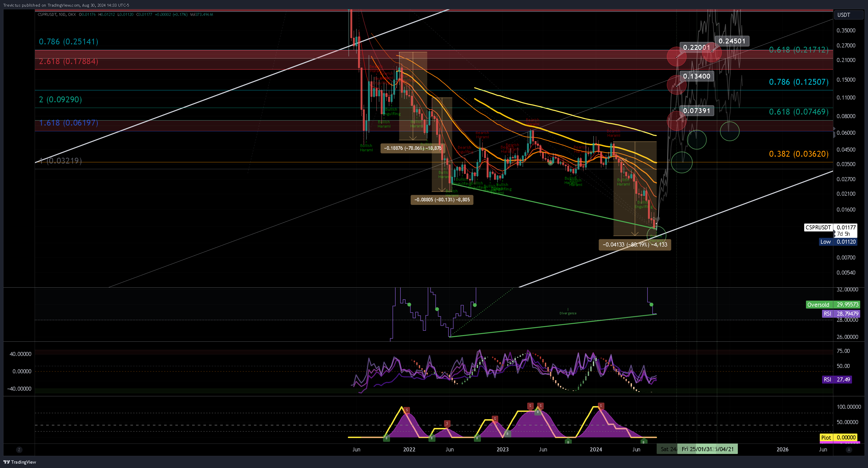Image resolution: width=868 pixels, height=468 pixels.
Task: Click the 0.24501 price callout
Action: pyautogui.click(x=732, y=41)
